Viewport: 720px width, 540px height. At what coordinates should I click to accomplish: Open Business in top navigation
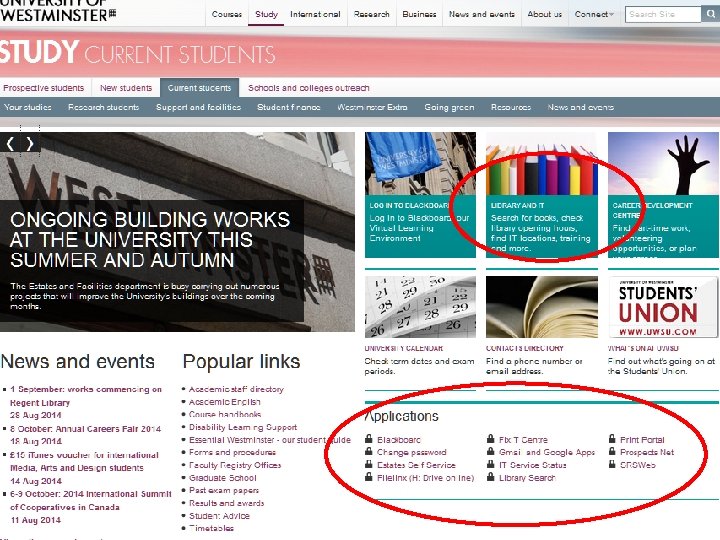(x=419, y=14)
